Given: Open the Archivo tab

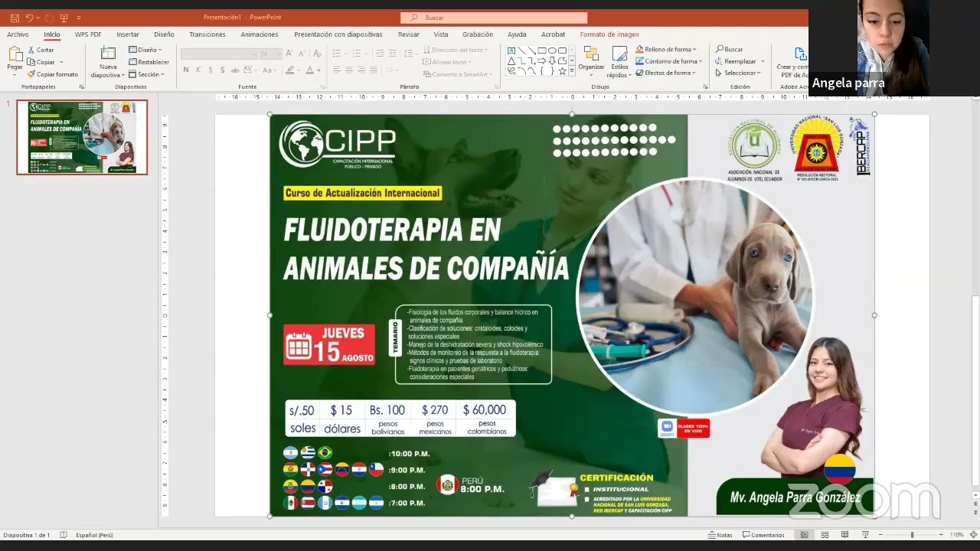Looking at the screenshot, I should coord(18,34).
